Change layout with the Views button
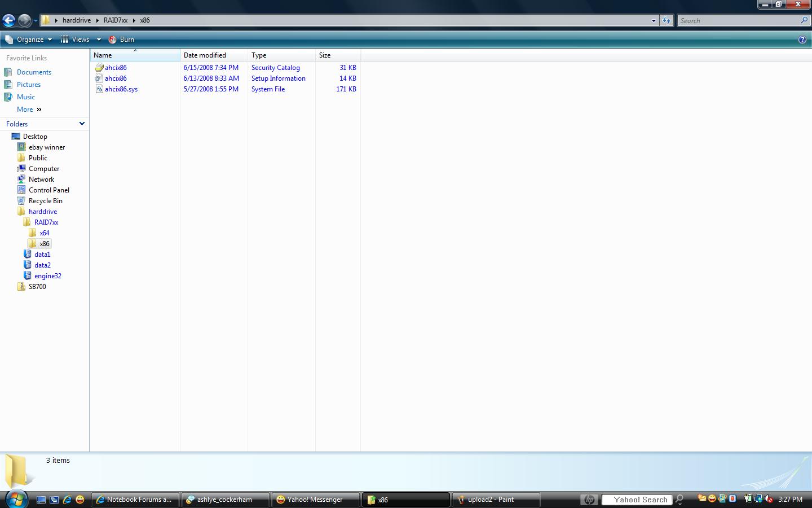The height and width of the screenshot is (508, 812). pos(76,40)
